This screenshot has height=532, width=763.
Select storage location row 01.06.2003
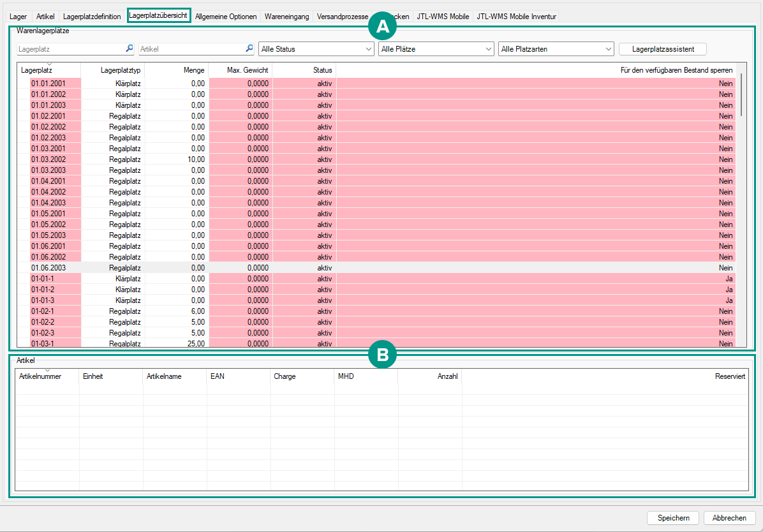point(48,268)
